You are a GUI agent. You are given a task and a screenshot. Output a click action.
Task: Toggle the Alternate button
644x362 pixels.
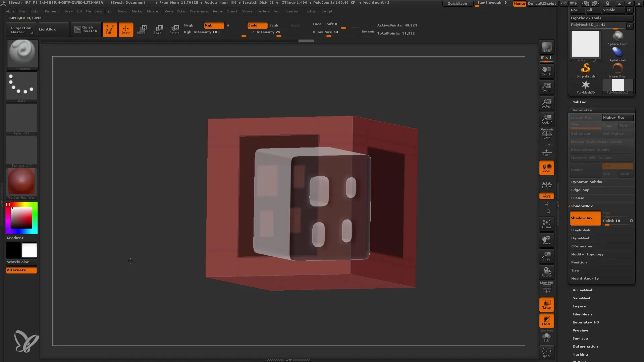[x=21, y=270]
